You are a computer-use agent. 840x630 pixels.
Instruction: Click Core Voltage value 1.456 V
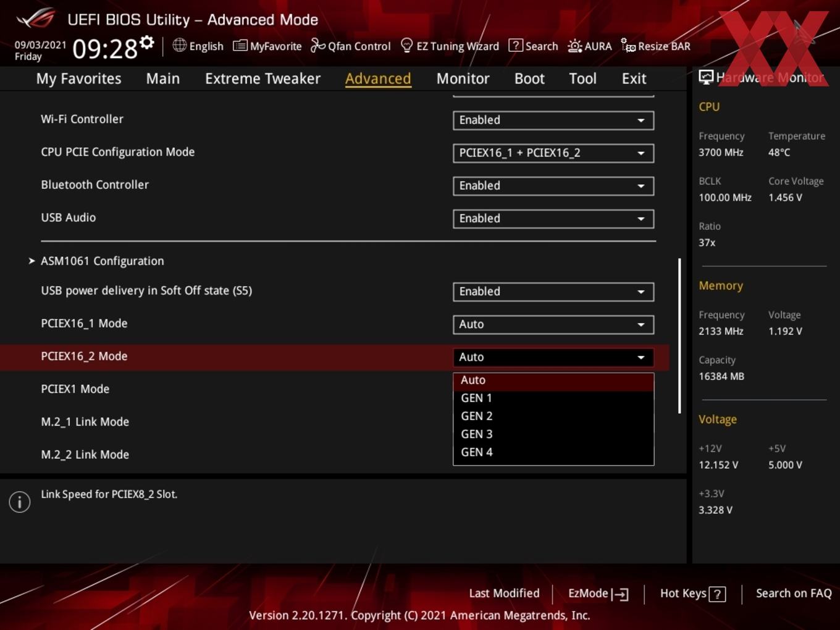tap(785, 198)
